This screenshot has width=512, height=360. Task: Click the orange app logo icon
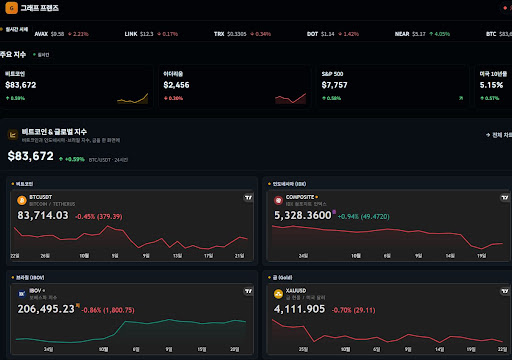coord(11,8)
